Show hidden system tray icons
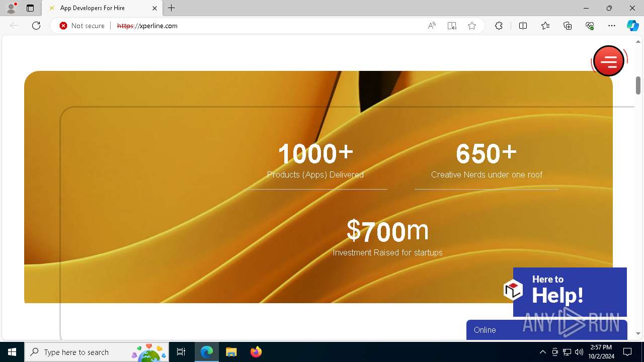Viewport: 644px width, 362px height. coord(542,352)
